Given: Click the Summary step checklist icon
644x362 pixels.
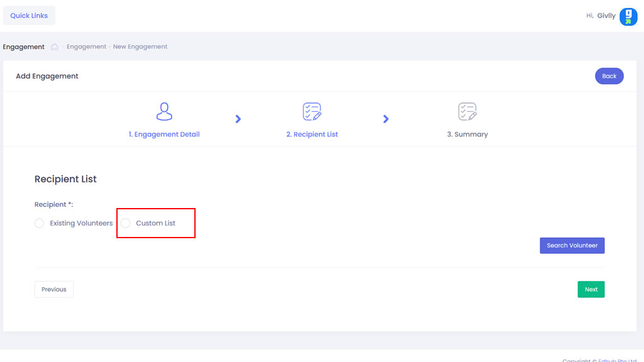Looking at the screenshot, I should point(467,112).
